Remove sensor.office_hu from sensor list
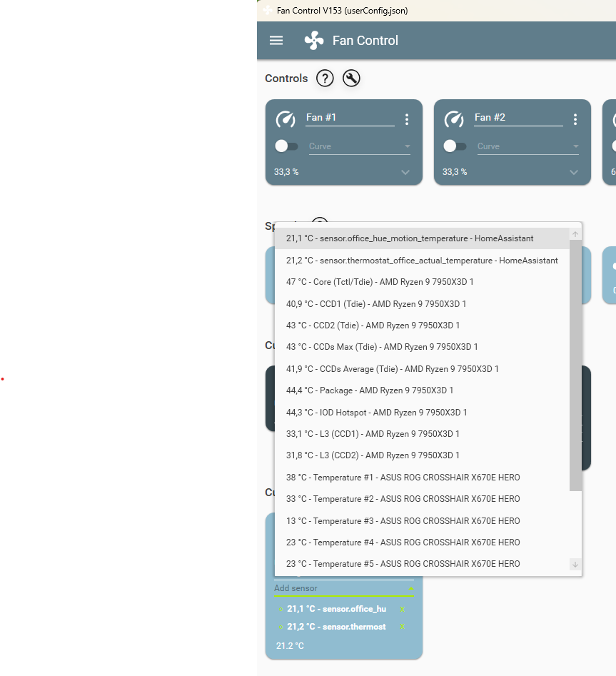This screenshot has width=616, height=676. coord(403,609)
